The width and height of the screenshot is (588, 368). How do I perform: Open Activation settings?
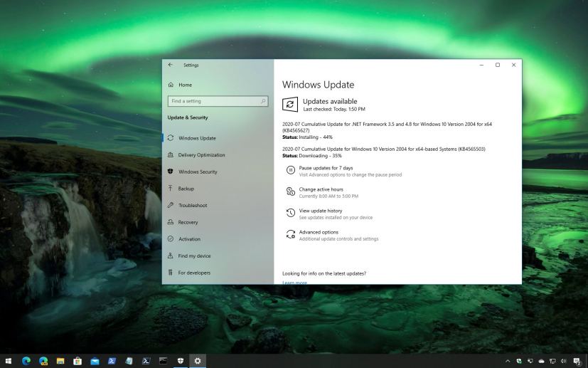(x=189, y=239)
